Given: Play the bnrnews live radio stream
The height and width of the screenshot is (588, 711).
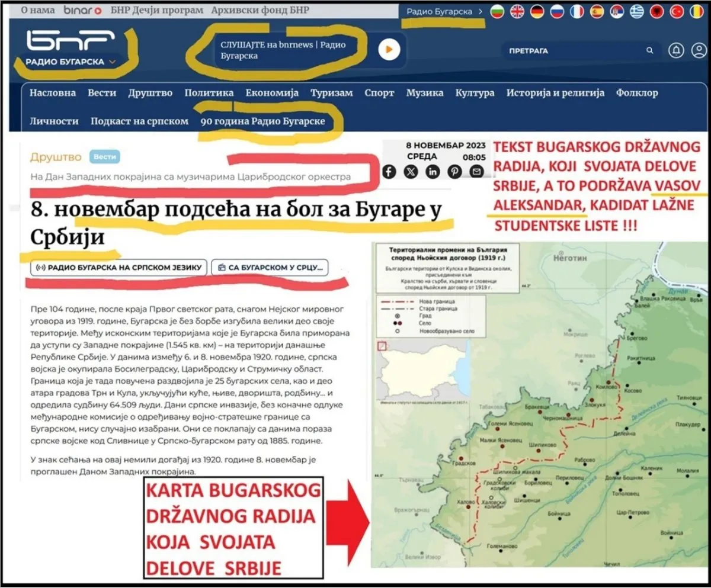Looking at the screenshot, I should pos(389,50).
